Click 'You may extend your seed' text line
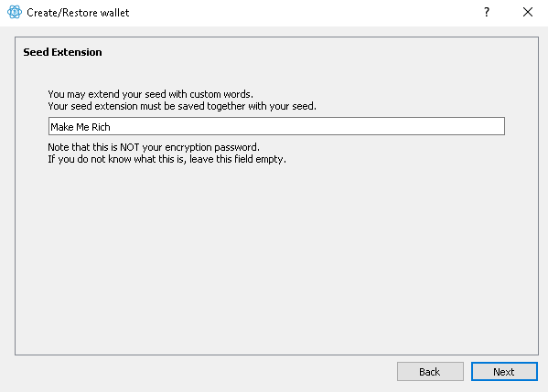Viewport: 548px width, 392px height. 150,94
